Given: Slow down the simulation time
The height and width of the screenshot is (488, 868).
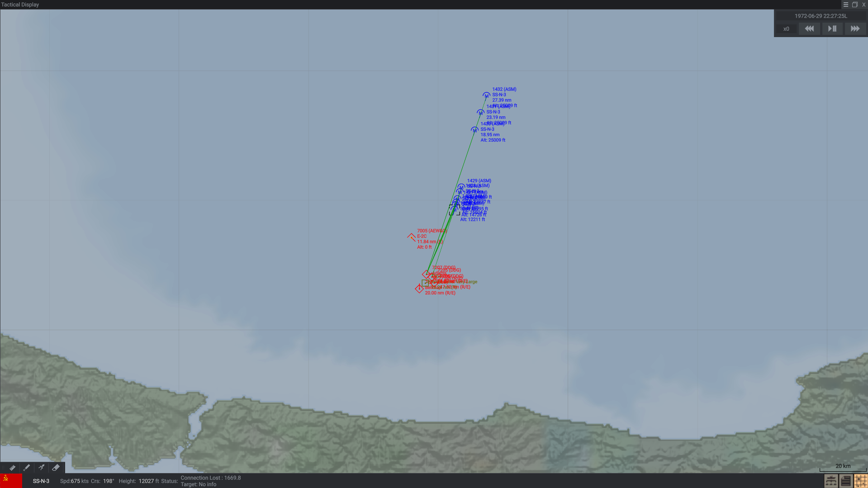Looking at the screenshot, I should pos(809,28).
